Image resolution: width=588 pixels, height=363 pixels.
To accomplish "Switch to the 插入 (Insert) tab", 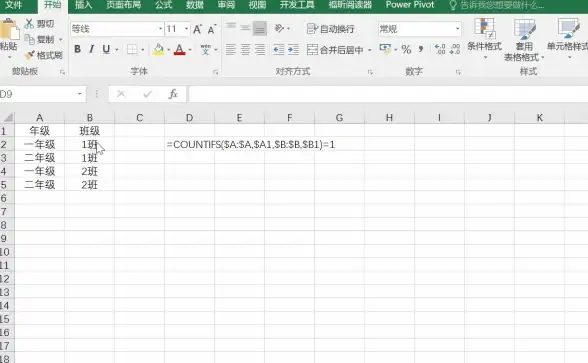I will tap(83, 5).
